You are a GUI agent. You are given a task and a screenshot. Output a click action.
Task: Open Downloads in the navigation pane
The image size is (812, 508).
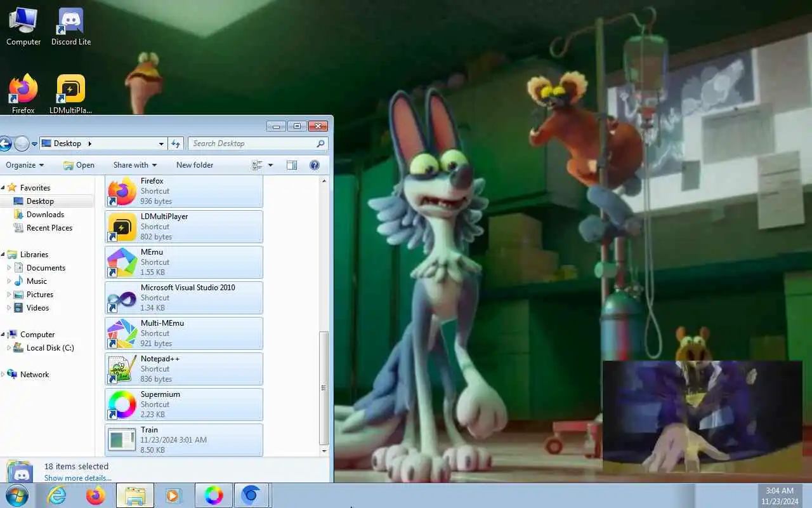pos(45,215)
